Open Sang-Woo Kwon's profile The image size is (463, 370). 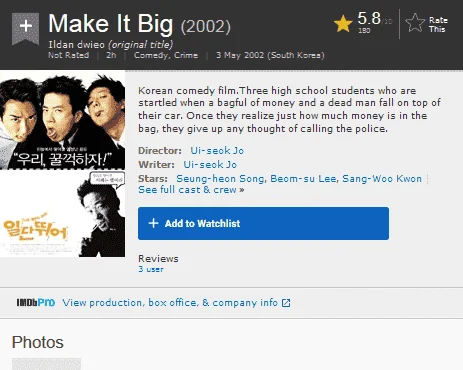(x=382, y=179)
